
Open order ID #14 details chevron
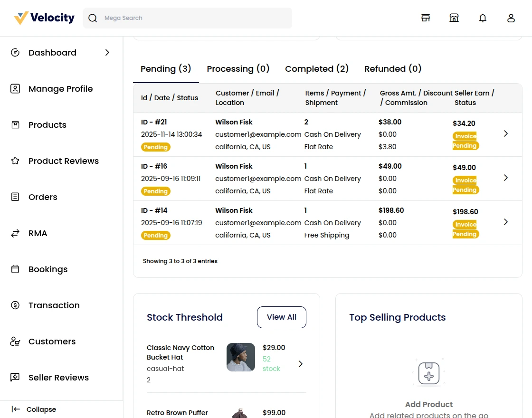point(506,222)
